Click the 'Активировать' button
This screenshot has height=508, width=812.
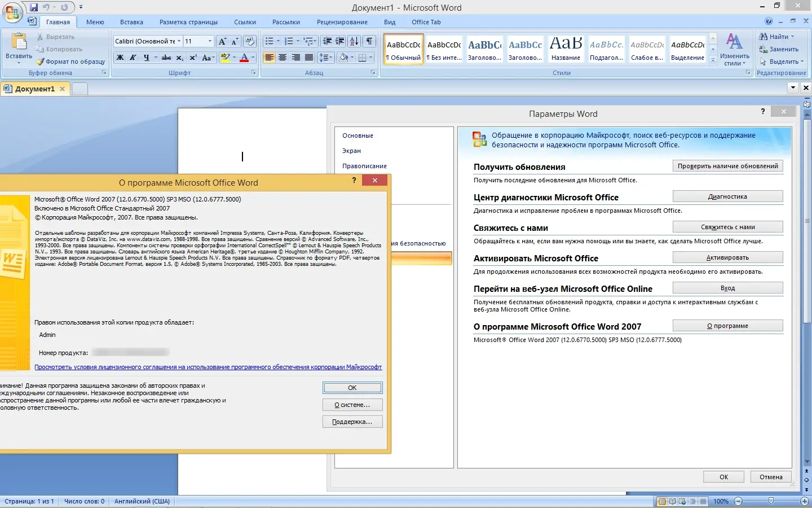[727, 257]
